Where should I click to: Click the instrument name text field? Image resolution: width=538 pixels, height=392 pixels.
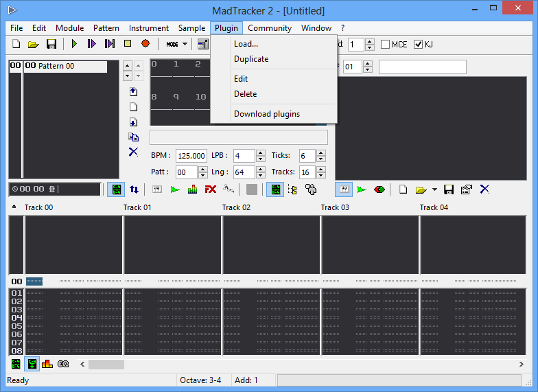423,67
